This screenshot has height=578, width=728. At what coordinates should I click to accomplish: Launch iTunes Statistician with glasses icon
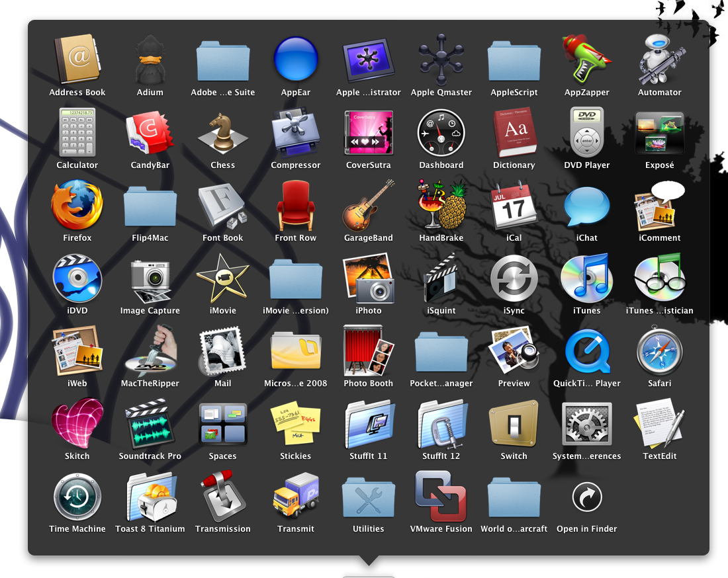tap(660, 278)
